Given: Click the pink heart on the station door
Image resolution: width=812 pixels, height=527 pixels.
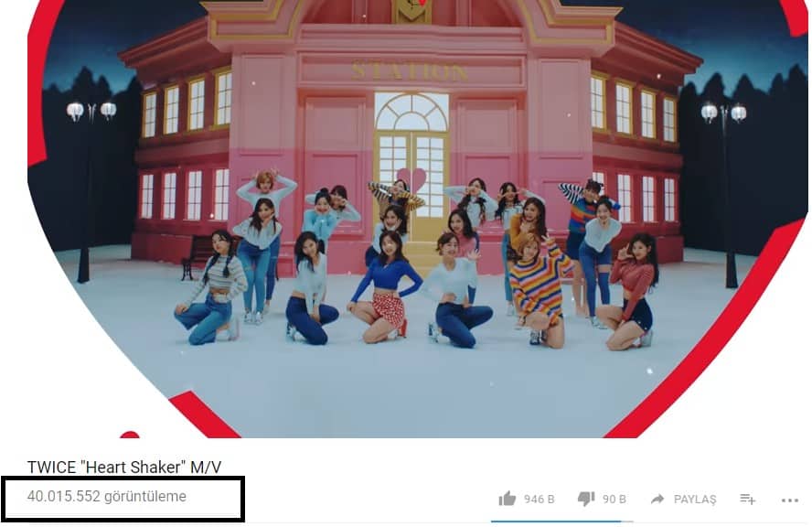Looking at the screenshot, I should (x=411, y=180).
